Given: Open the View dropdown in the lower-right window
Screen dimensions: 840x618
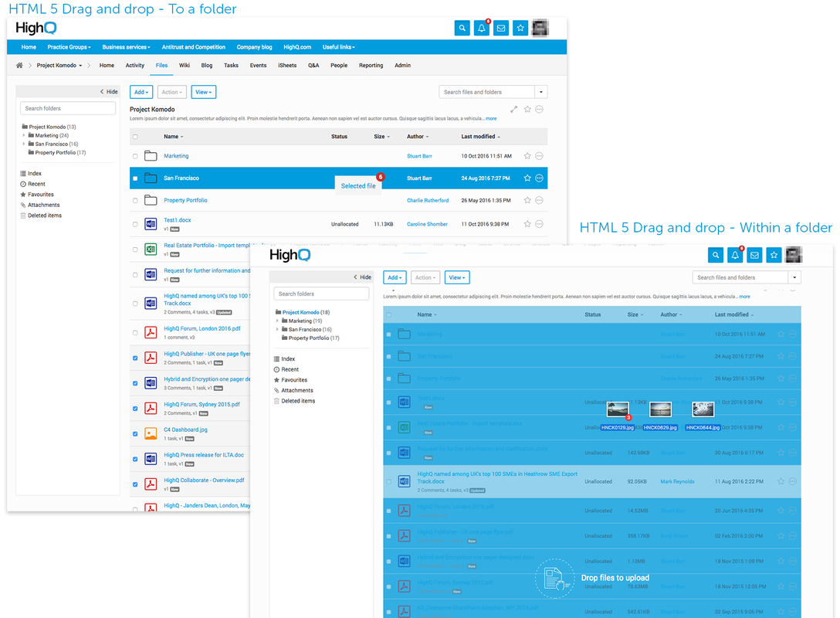Looking at the screenshot, I should (x=458, y=277).
